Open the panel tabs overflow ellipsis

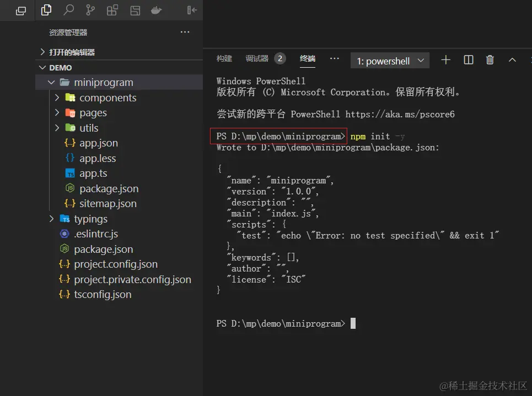click(335, 58)
